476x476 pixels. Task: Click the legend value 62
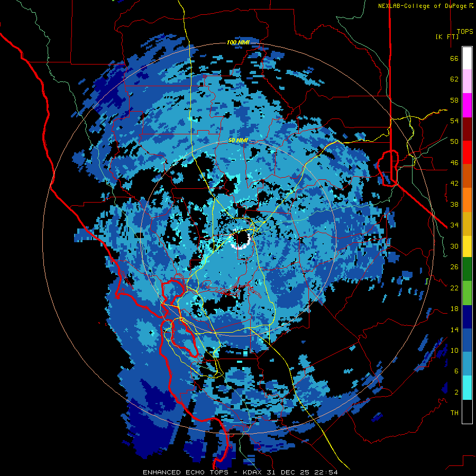click(454, 79)
